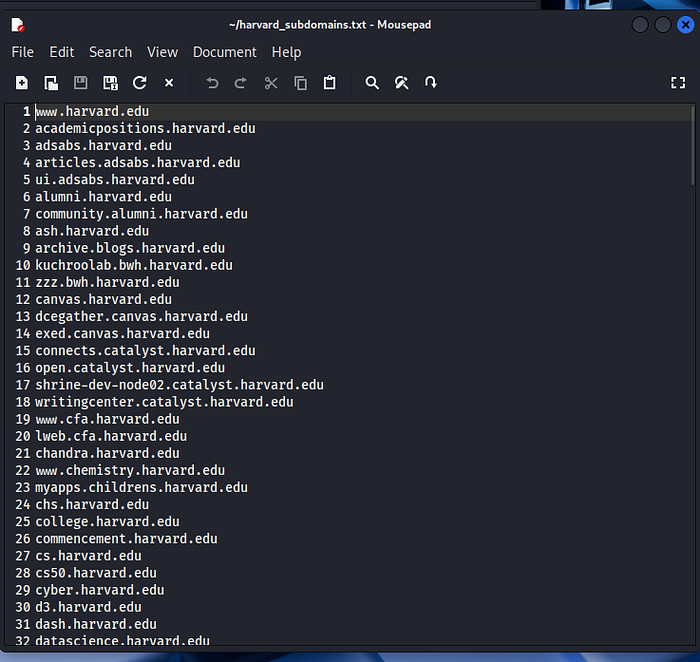This screenshot has width=700, height=662.
Task: Open the Search menu
Action: [111, 52]
